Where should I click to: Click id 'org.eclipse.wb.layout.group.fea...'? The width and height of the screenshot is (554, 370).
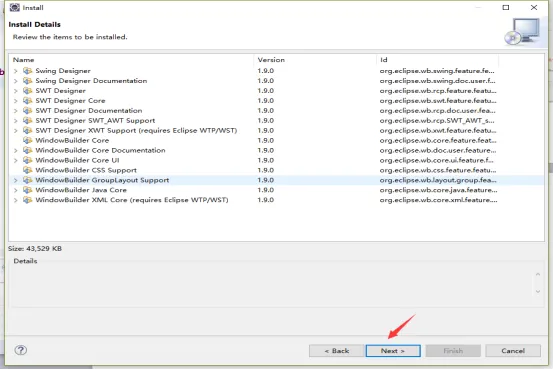[x=438, y=180]
